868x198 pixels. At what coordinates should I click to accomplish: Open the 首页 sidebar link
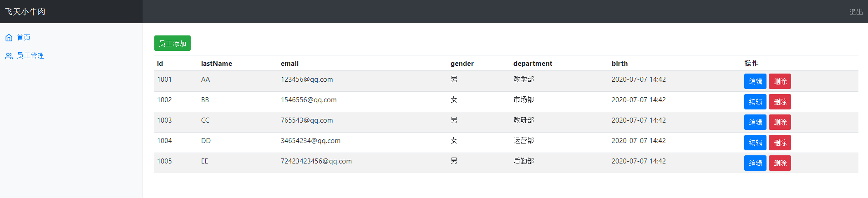(24, 38)
